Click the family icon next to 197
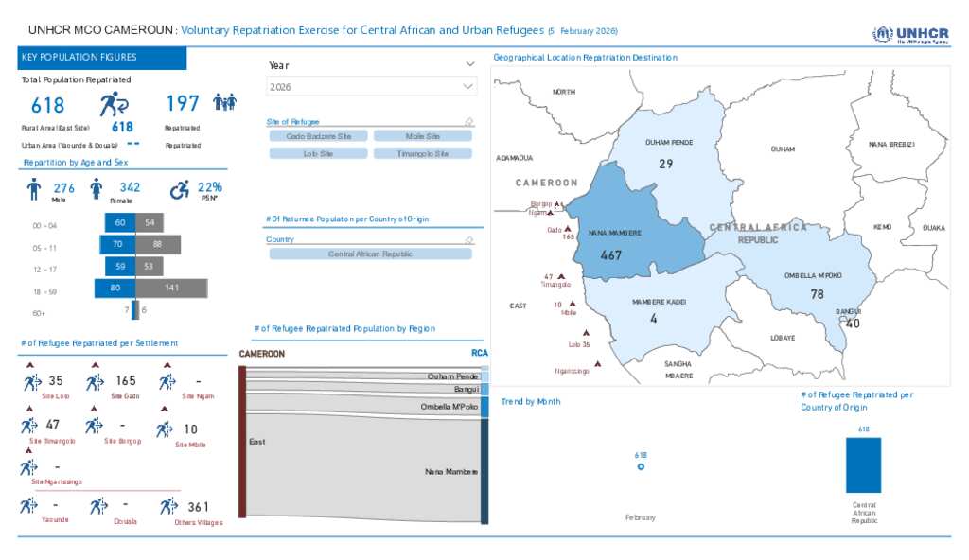 tap(224, 102)
